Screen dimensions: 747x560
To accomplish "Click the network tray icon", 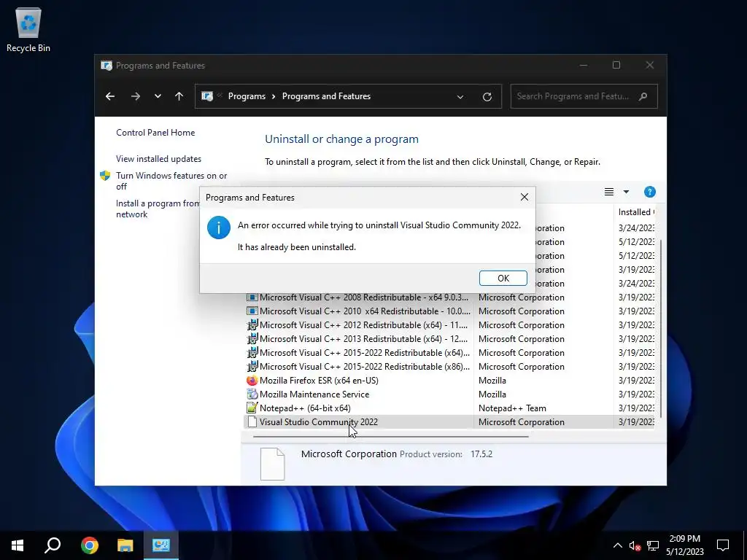I will pos(653,545).
